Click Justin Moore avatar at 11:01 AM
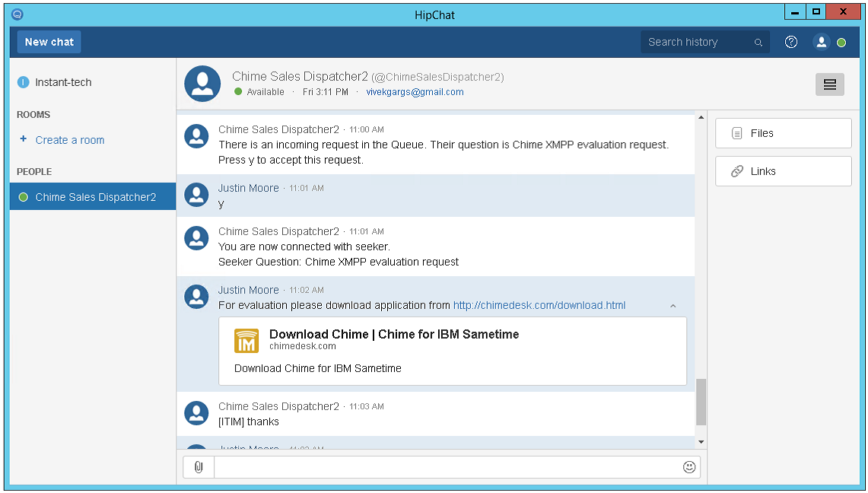The width and height of the screenshot is (868, 493). pos(196,195)
